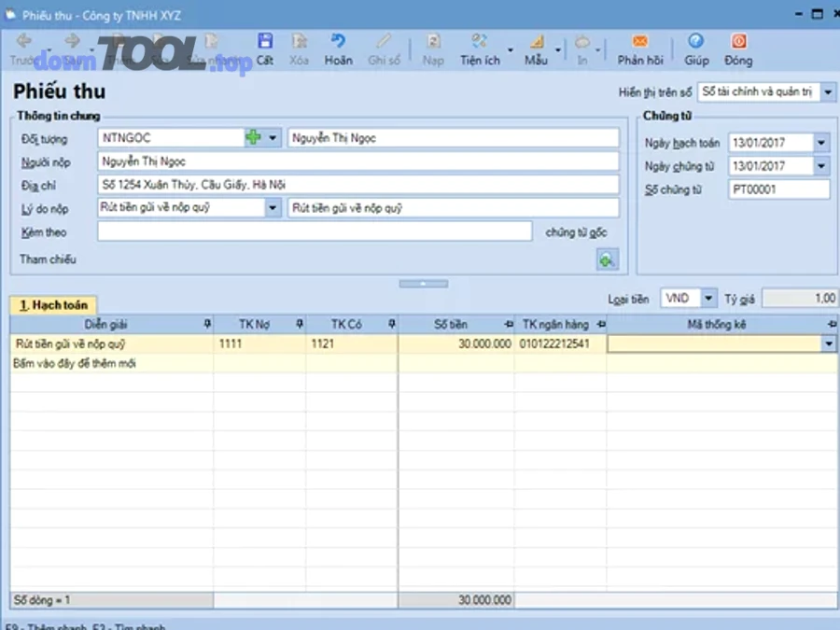Click the Số tiền column header

pyautogui.click(x=451, y=324)
